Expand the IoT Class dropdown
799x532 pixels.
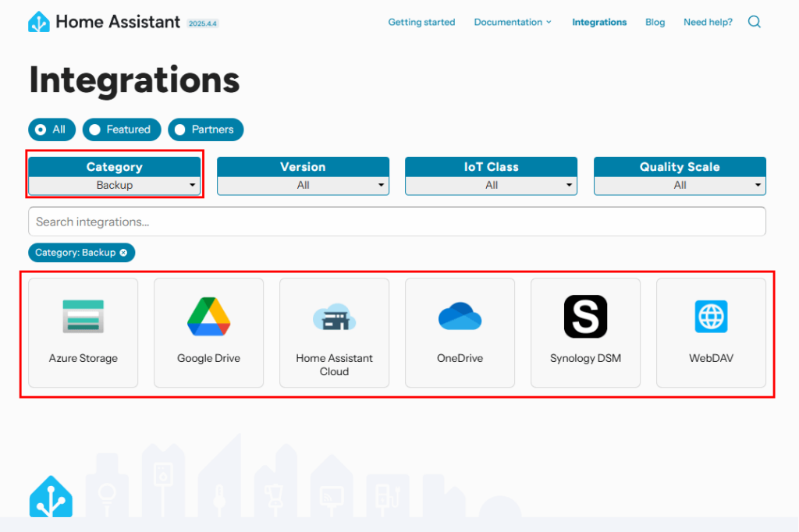coord(492,185)
